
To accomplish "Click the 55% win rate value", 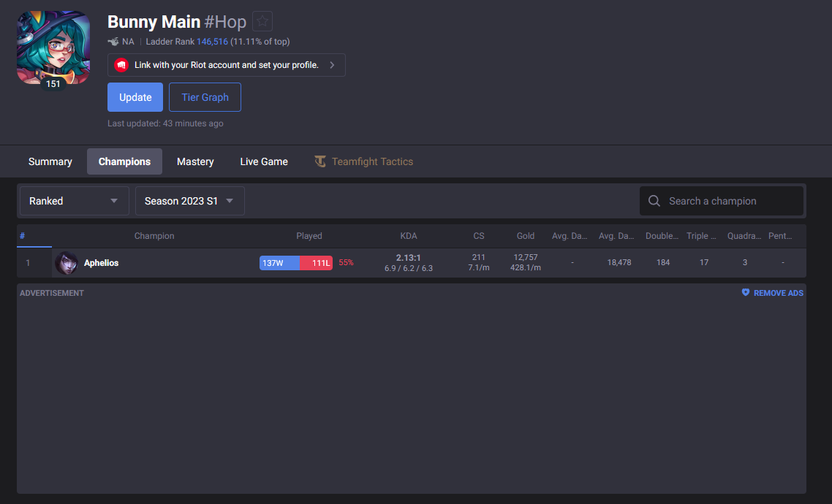I will [x=346, y=262].
